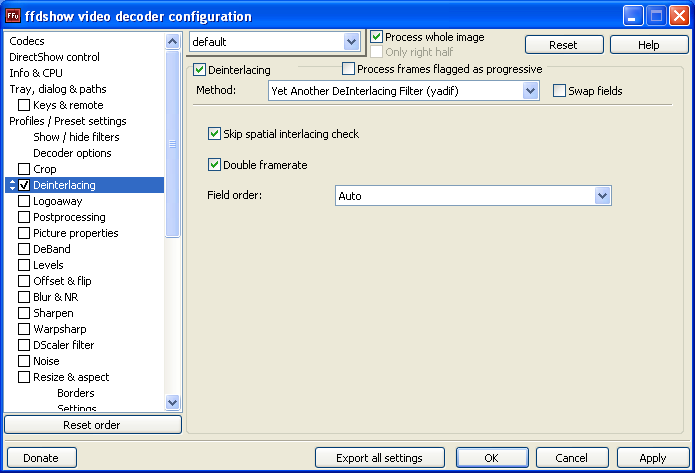Enable the Crop filter checkbox
Screen dimensions: 695x473
pos(24,169)
